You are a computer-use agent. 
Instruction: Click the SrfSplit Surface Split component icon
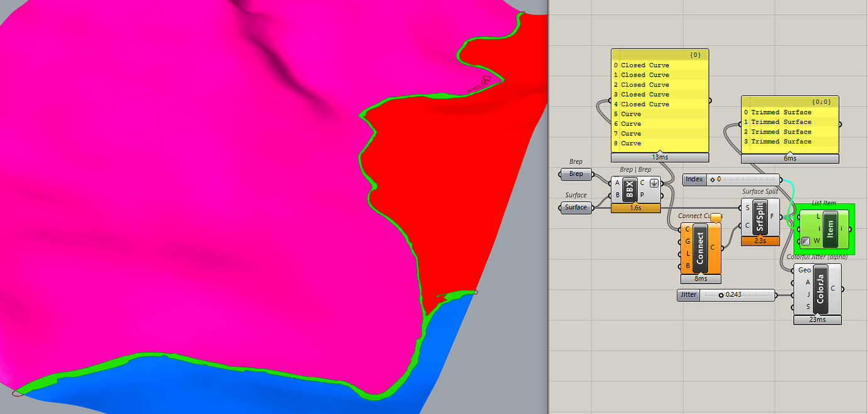760,218
